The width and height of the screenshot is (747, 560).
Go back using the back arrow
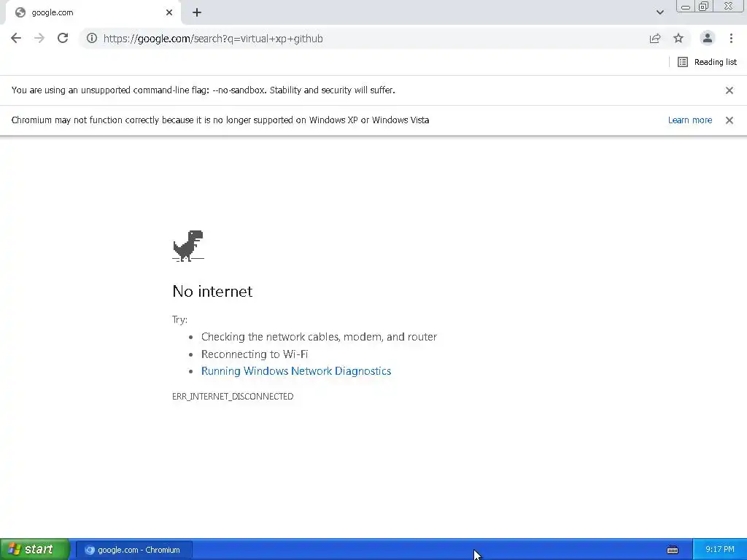click(16, 38)
